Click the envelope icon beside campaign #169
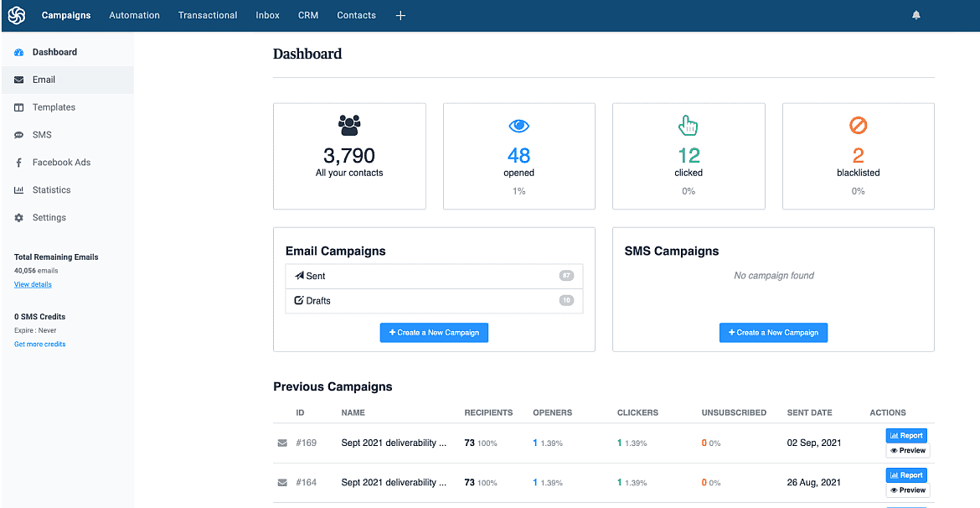Image resolution: width=980 pixels, height=508 pixels. 282,443
